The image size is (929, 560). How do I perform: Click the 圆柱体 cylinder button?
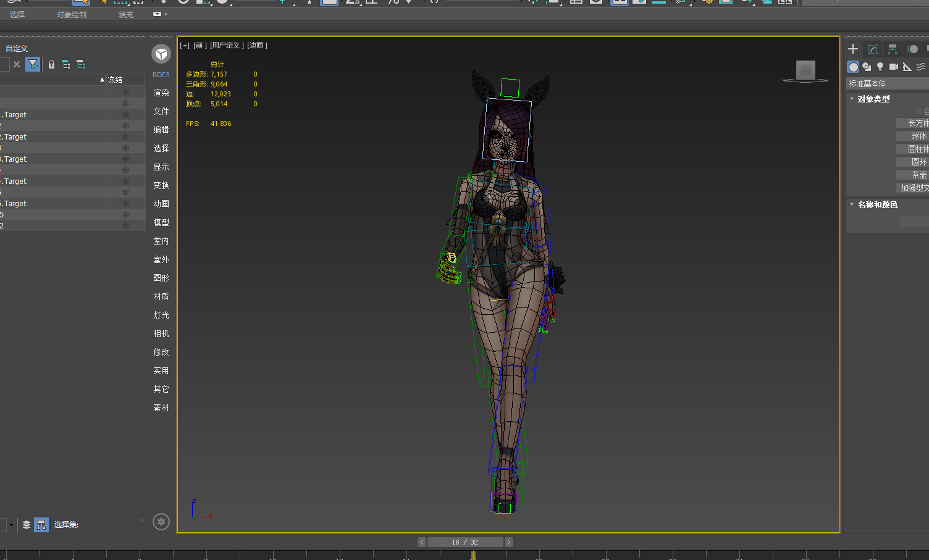[913, 149]
